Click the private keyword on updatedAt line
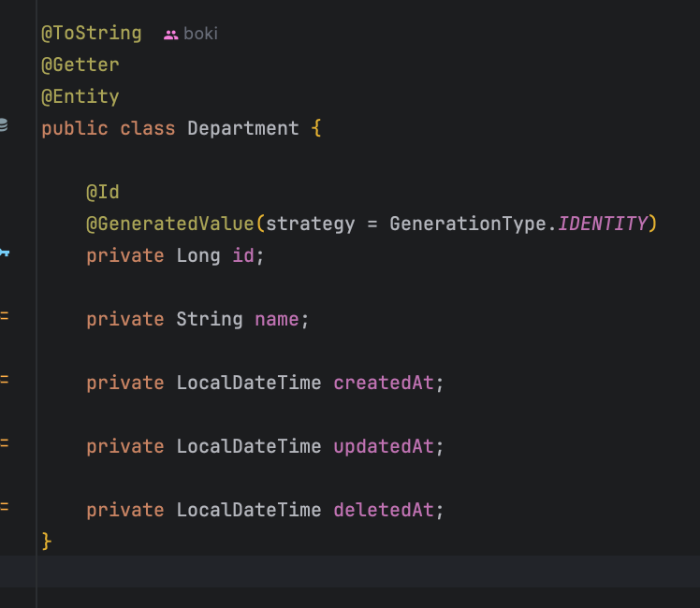 (x=125, y=447)
